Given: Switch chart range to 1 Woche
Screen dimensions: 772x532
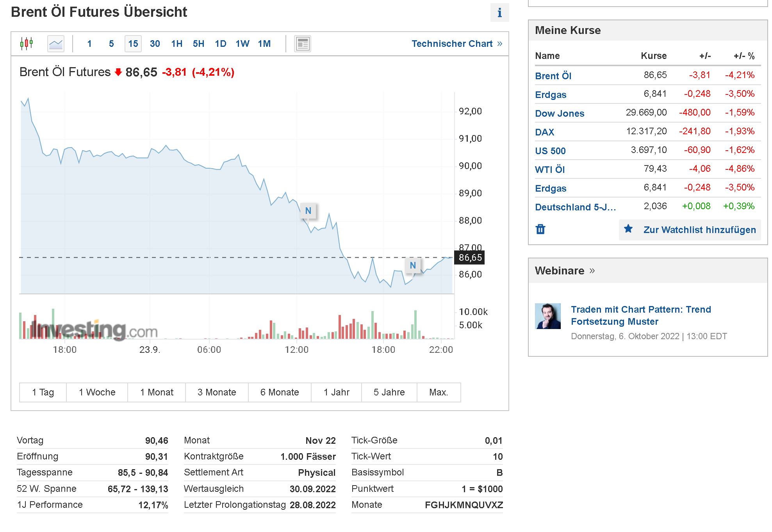Looking at the screenshot, I should click(97, 392).
